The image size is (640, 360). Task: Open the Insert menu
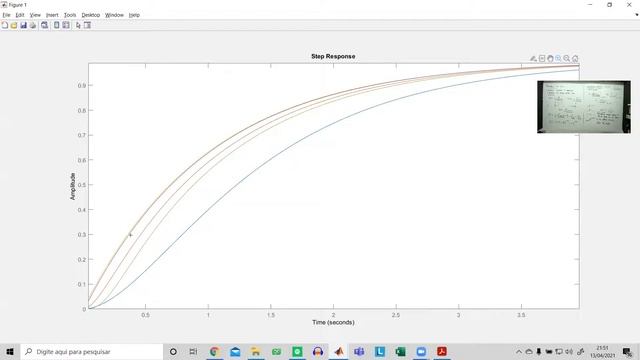pyautogui.click(x=52, y=15)
